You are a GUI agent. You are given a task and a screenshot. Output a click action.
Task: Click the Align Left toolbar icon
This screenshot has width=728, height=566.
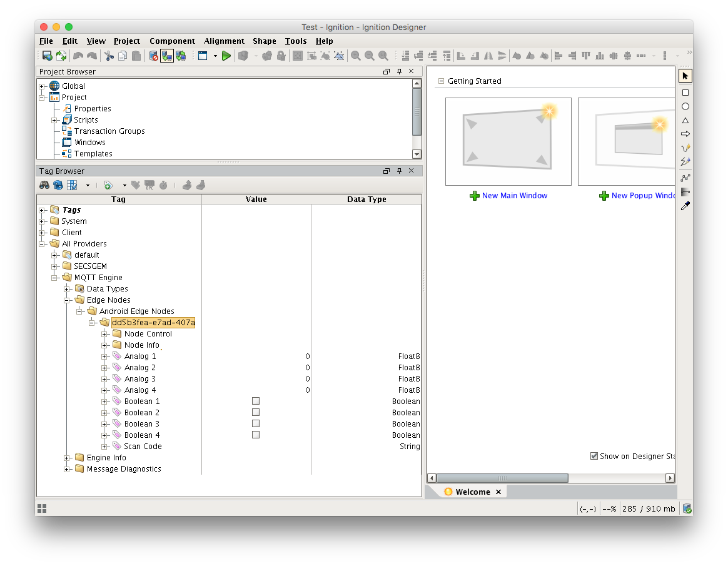click(x=559, y=56)
